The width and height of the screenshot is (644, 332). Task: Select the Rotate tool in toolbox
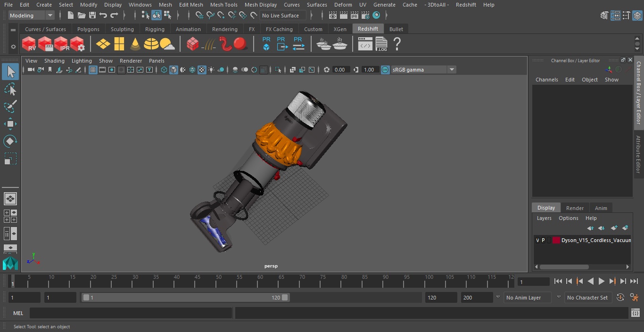[10, 141]
